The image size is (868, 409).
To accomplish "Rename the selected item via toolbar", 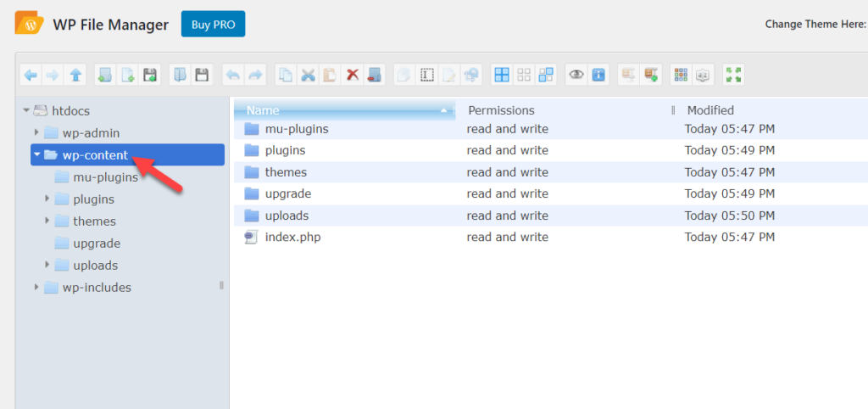I will (427, 75).
